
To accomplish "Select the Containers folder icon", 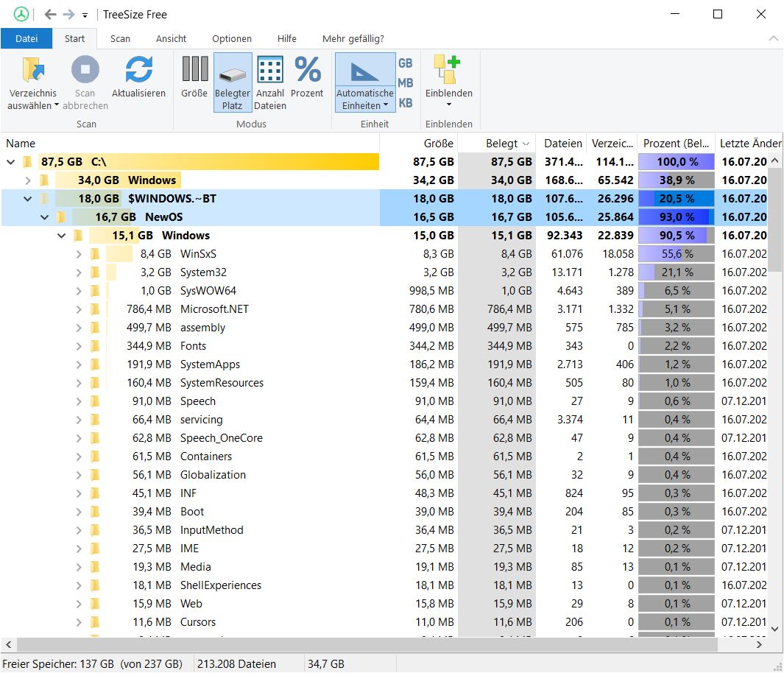I will (x=95, y=457).
